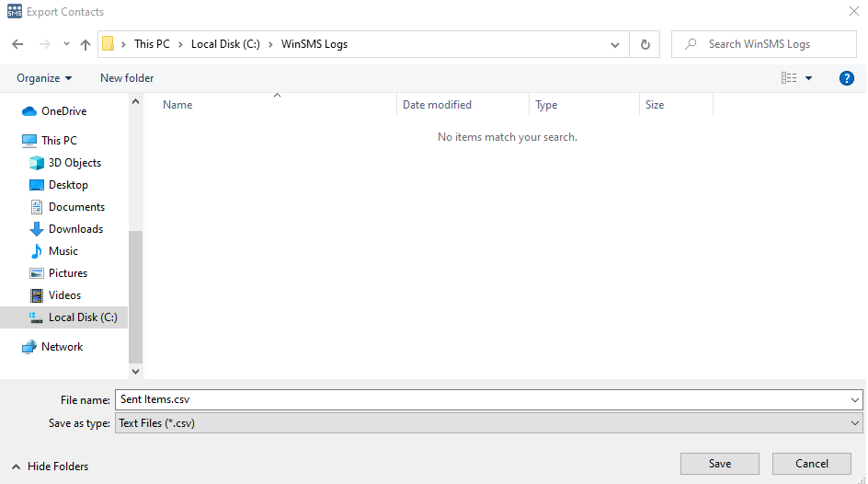The image size is (868, 484).
Task: Click navigation pane scrollbar down arrow
Action: [x=136, y=372]
